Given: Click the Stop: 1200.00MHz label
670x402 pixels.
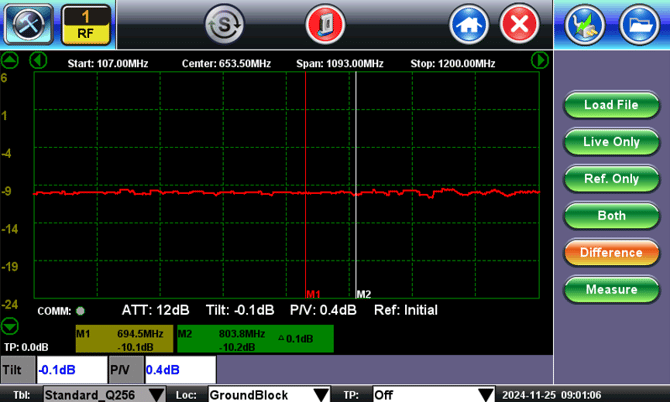Looking at the screenshot, I should pos(453,64).
